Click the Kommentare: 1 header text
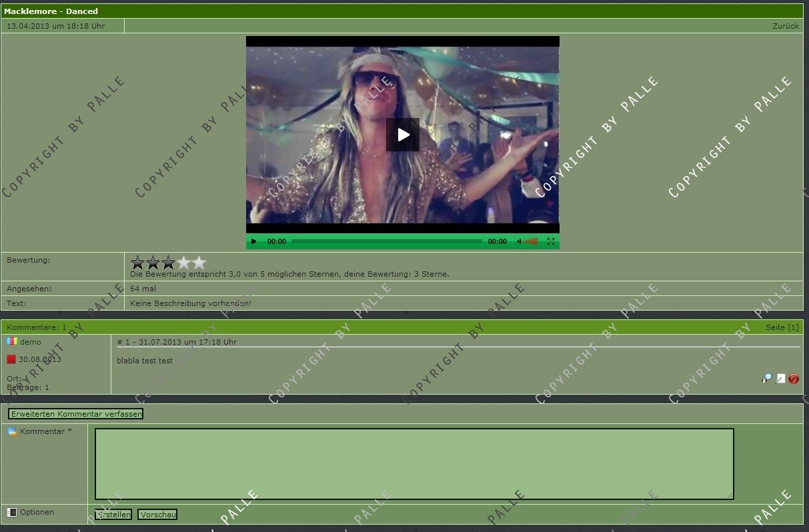Viewport: 809px width, 532px height. [x=37, y=327]
